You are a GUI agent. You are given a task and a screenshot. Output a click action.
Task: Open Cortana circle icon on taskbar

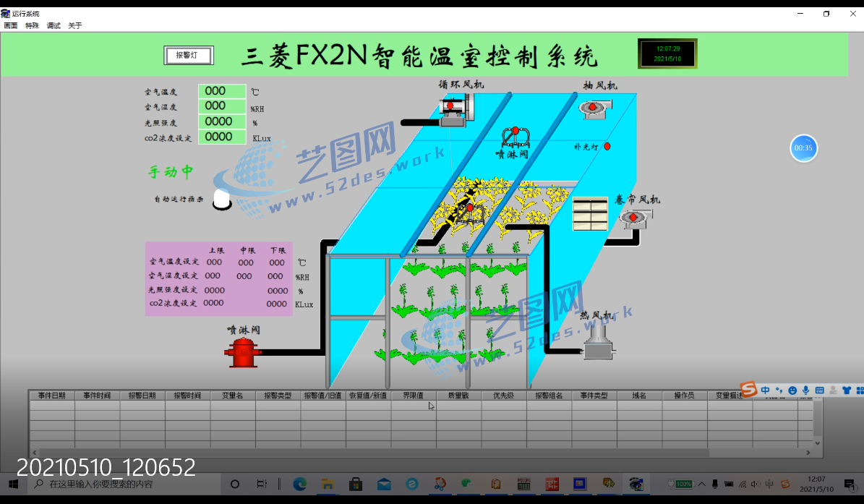[235, 484]
